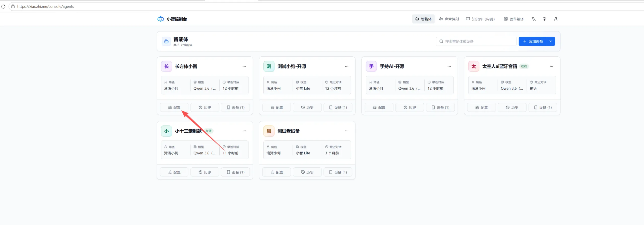Open more options for 测试小狗-开源 card

[x=347, y=66]
